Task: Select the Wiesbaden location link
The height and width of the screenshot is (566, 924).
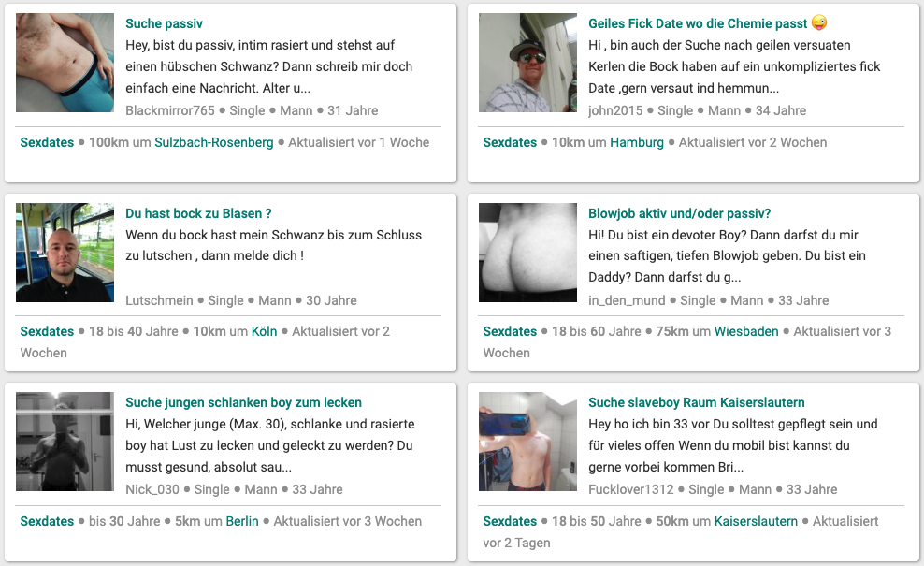Action: pyautogui.click(x=746, y=331)
